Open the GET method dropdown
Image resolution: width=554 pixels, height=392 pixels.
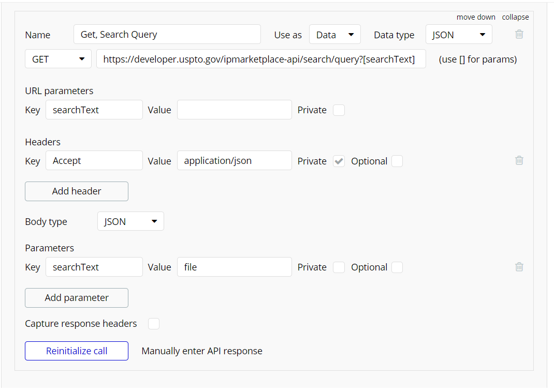click(58, 59)
